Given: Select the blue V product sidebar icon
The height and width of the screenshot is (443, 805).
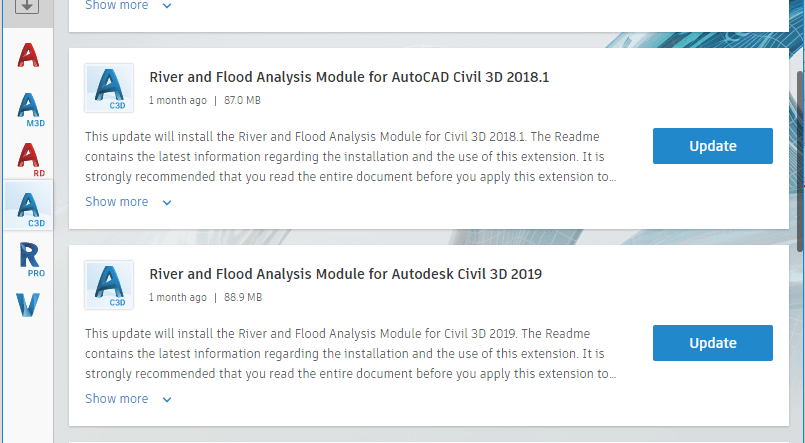Looking at the screenshot, I should [x=28, y=306].
